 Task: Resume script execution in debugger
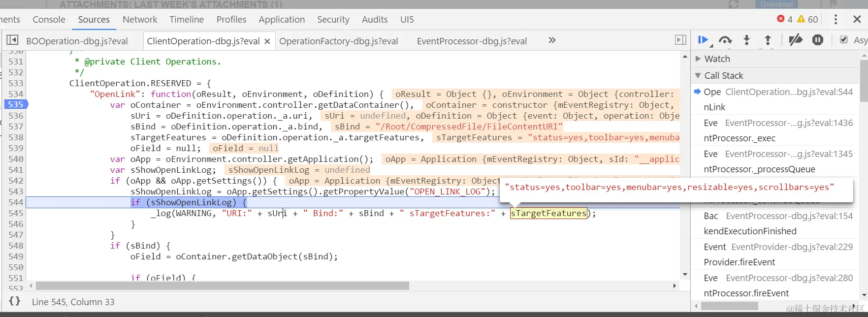pyautogui.click(x=703, y=40)
